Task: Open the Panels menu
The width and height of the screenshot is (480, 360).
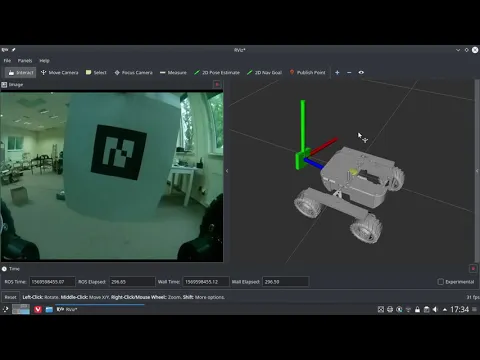Action: pyautogui.click(x=25, y=61)
